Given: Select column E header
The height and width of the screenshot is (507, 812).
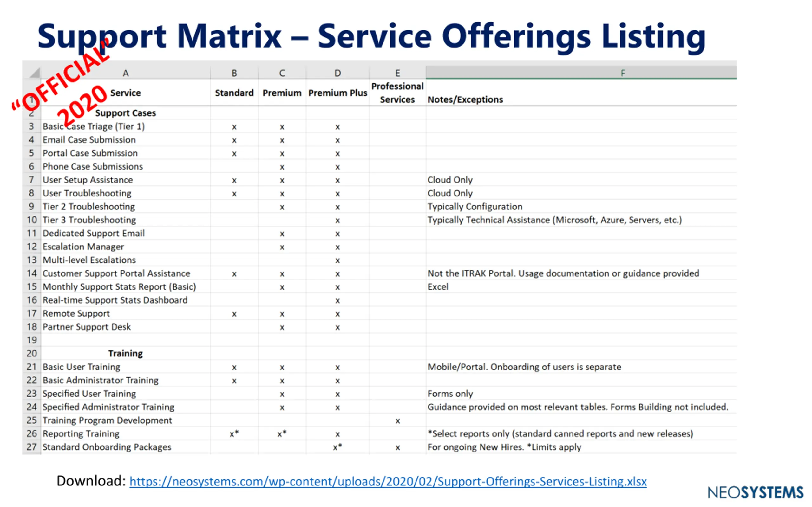Looking at the screenshot, I should tap(397, 73).
